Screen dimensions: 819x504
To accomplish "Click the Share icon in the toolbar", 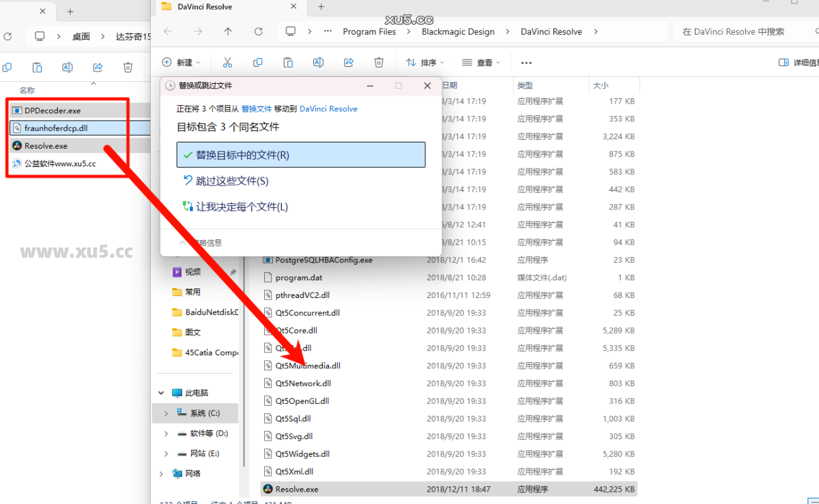I will [348, 62].
